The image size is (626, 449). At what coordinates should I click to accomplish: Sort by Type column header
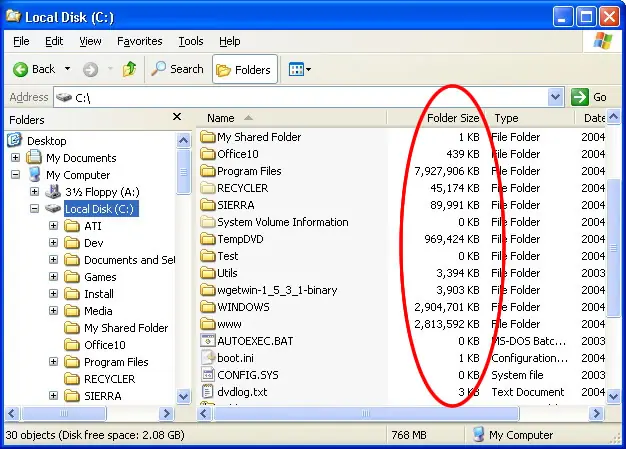530,118
